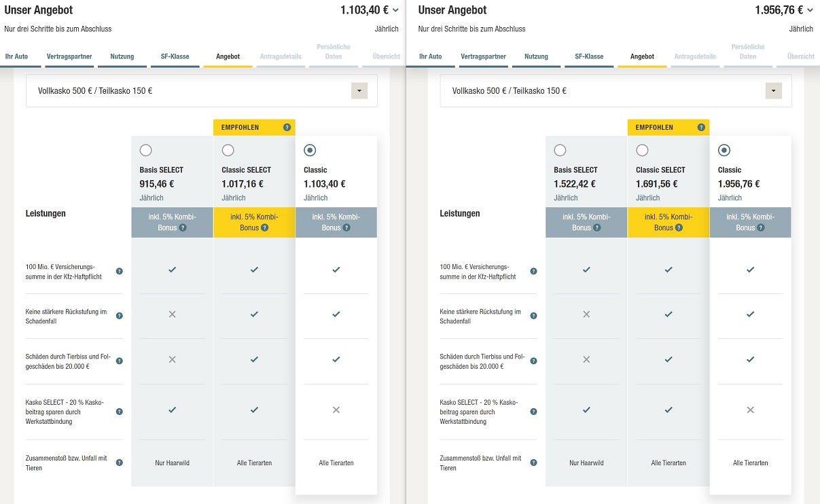This screenshot has height=504, width=820.
Task: Expand the chevron next to 1.103,40 € total
Action: click(395, 10)
